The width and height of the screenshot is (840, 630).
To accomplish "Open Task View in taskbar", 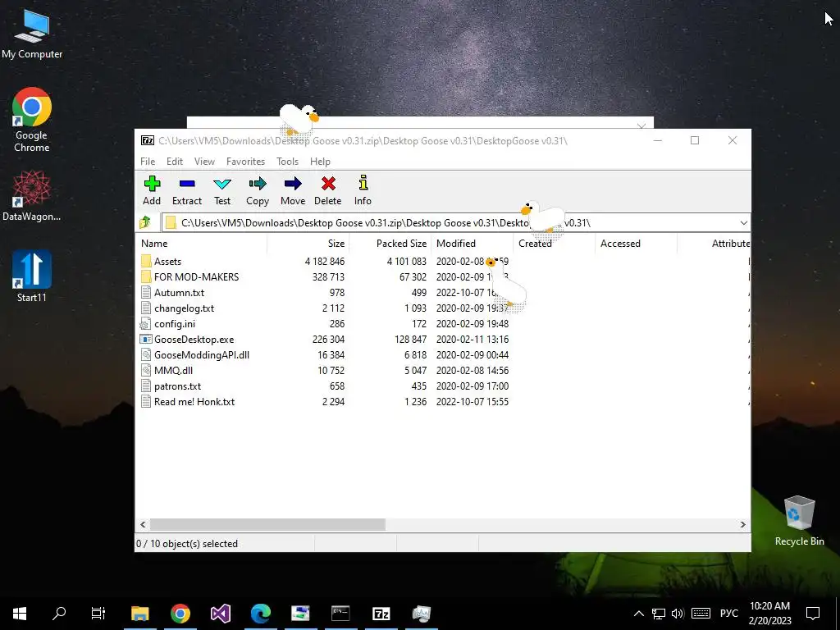I will click(x=98, y=614).
